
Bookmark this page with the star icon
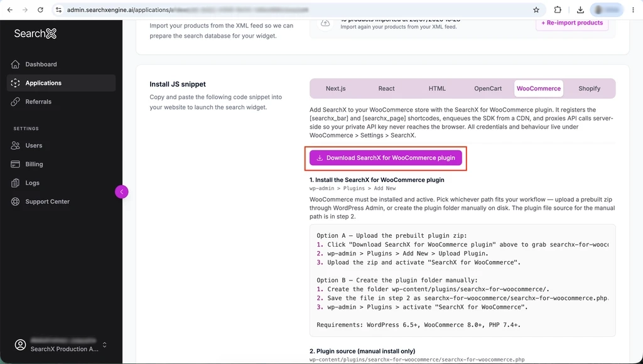(536, 10)
